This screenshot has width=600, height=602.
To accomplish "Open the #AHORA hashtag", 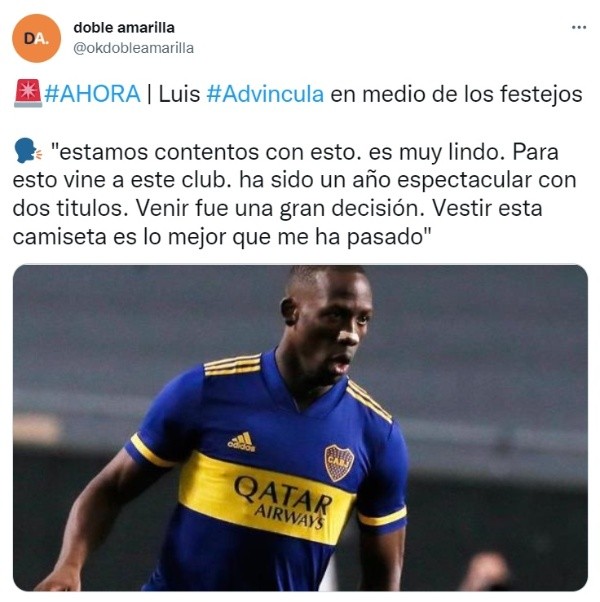I will pyautogui.click(x=92, y=94).
